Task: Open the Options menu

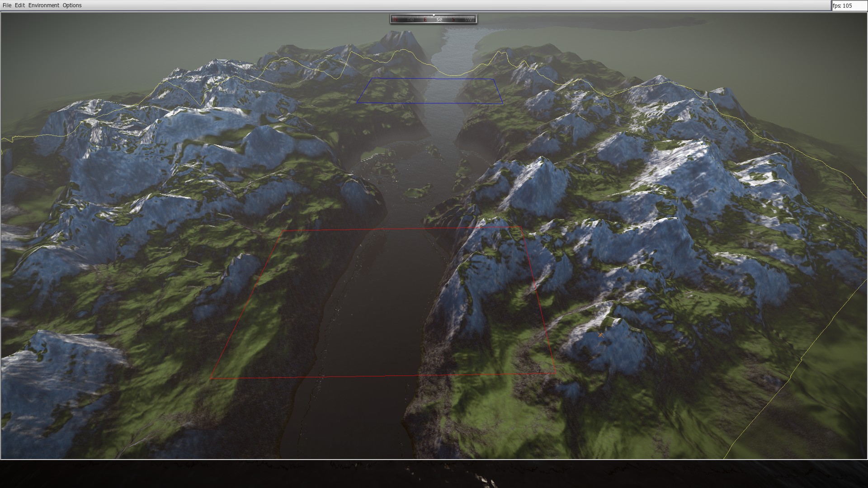Action: [72, 5]
